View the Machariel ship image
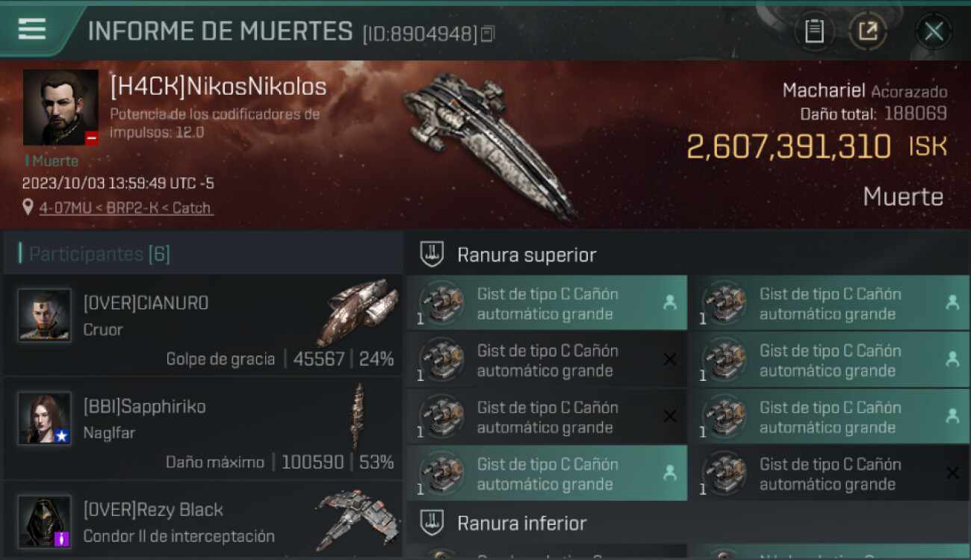Viewport: 971px width, 560px height. tap(491, 143)
